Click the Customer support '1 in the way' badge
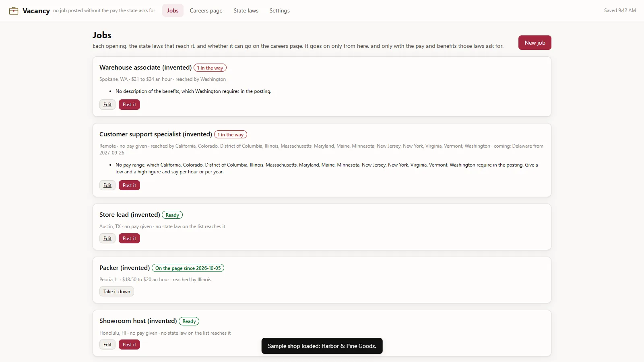The height and width of the screenshot is (362, 644). coord(231,135)
